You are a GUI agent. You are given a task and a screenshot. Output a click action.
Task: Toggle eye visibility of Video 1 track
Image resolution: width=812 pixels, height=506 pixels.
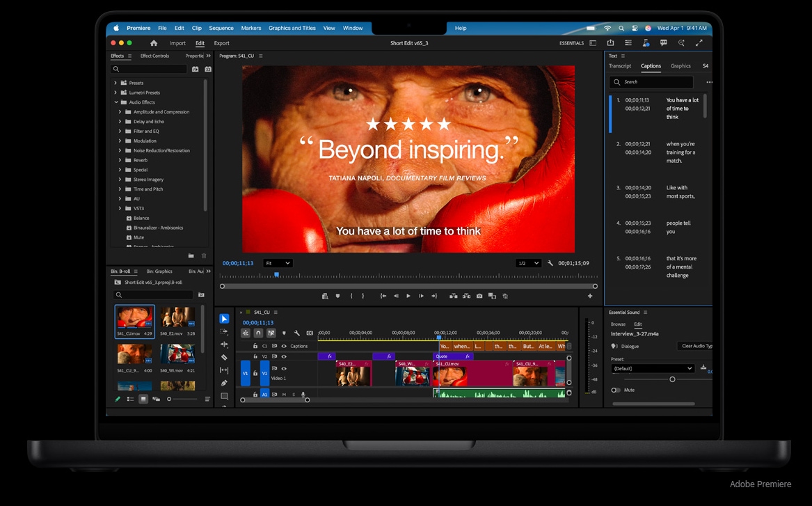click(284, 369)
